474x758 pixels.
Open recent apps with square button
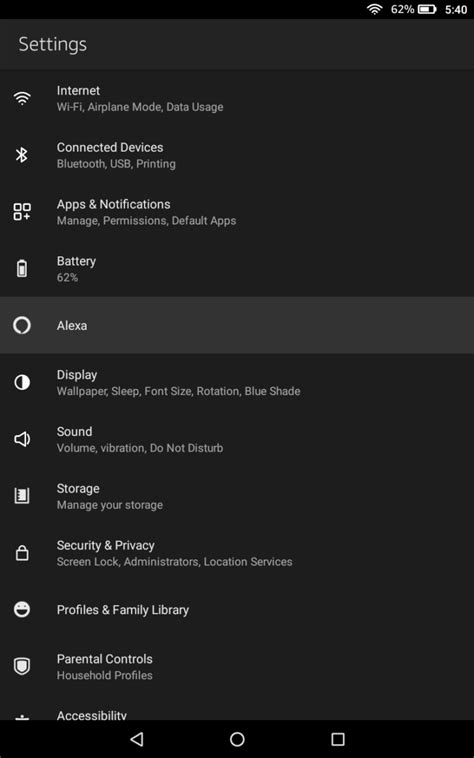[338, 739]
